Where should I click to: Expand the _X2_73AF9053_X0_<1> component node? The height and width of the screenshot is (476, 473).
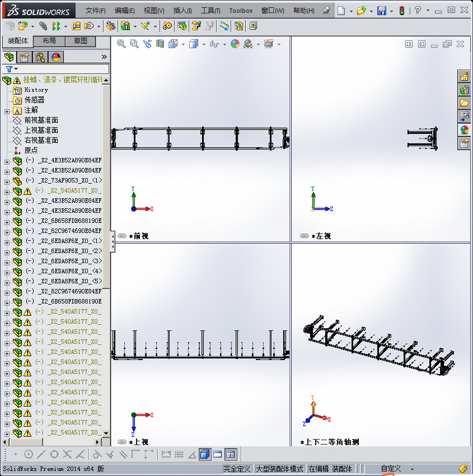7,182
